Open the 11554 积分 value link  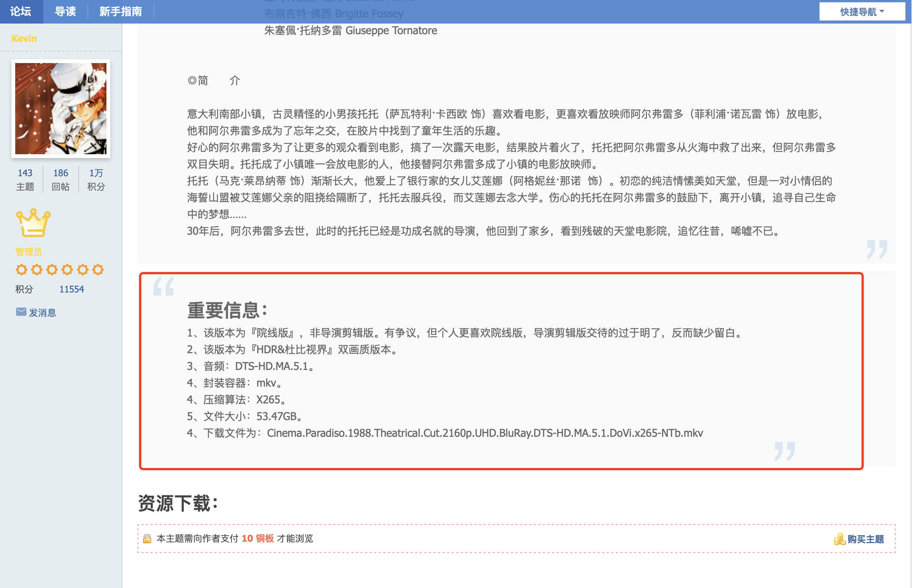(x=72, y=290)
